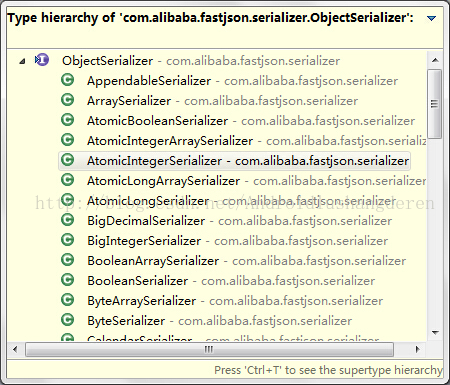Click the AtomicIntegerSerializer class icon
The width and height of the screenshot is (450, 385).
click(x=68, y=160)
